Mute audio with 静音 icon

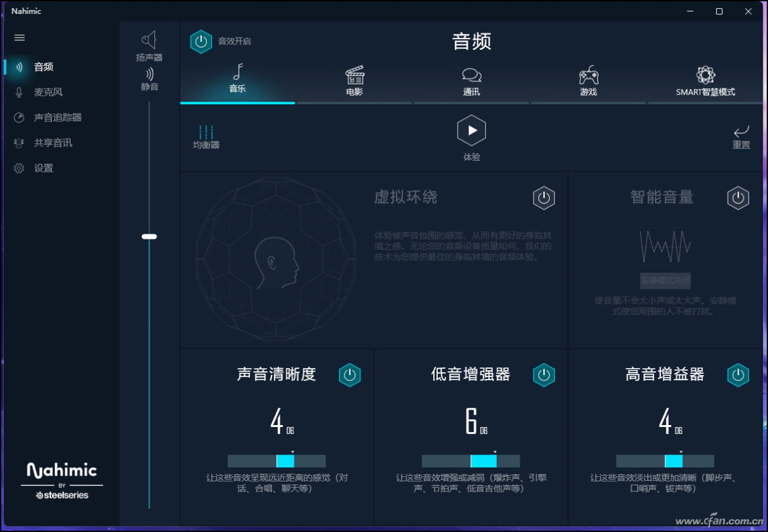[149, 74]
